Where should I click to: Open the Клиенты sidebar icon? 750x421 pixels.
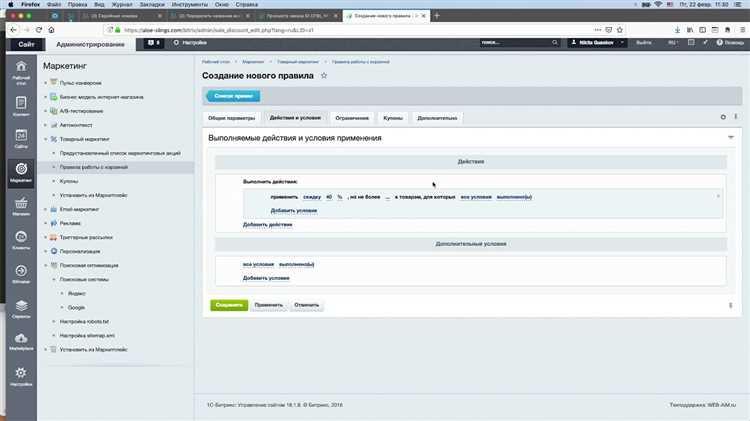coord(21,240)
